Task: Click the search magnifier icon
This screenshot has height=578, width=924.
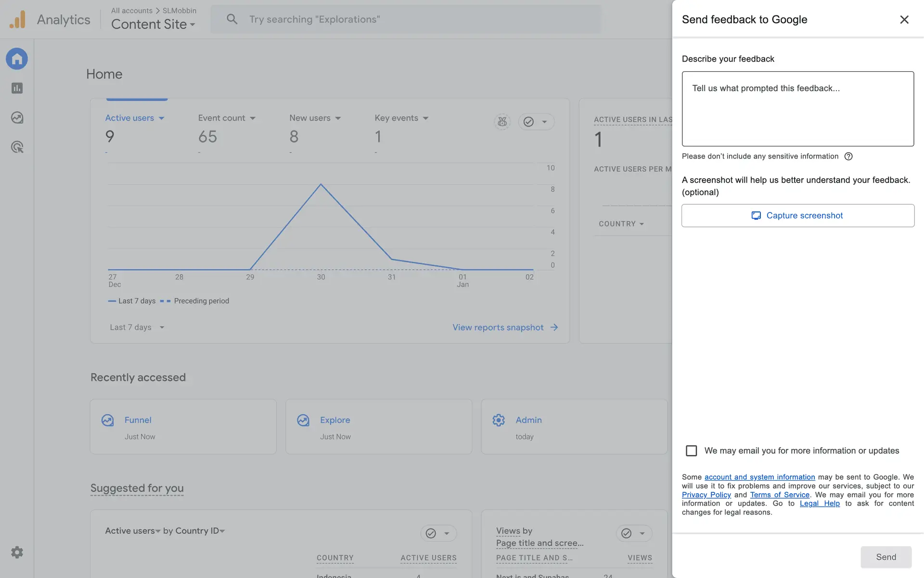Action: [232, 19]
